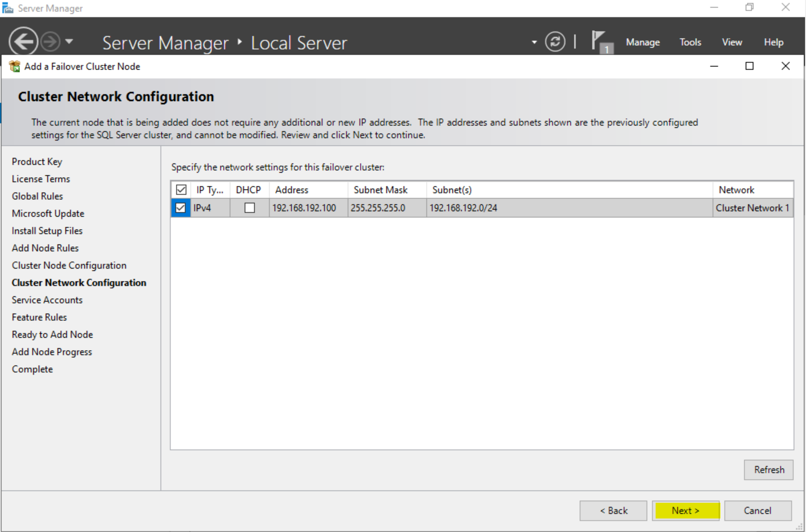This screenshot has height=532, width=806.
Task: Go to Install Setup Files step
Action: (47, 231)
